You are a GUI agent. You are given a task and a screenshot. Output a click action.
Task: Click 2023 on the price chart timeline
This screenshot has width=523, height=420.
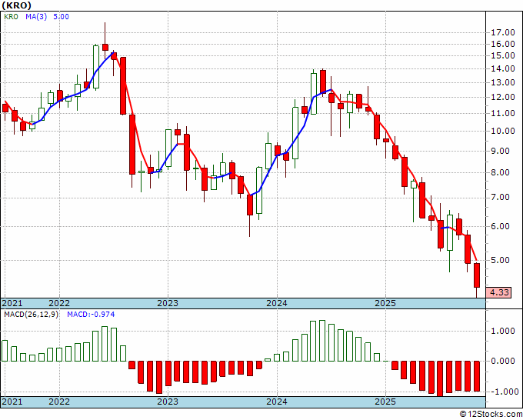168,303
